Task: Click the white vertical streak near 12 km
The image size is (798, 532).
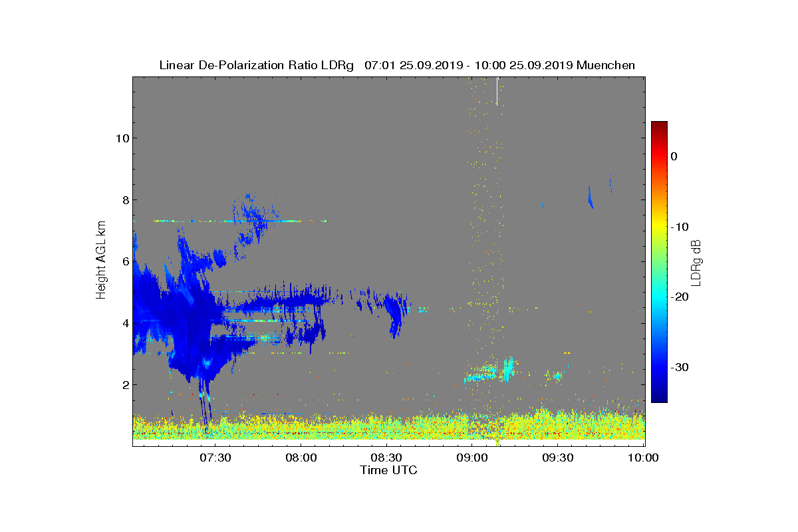Action: 497,91
